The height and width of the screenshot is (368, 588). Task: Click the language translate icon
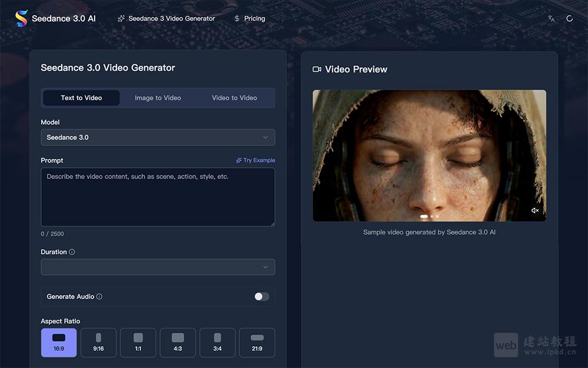pyautogui.click(x=551, y=18)
